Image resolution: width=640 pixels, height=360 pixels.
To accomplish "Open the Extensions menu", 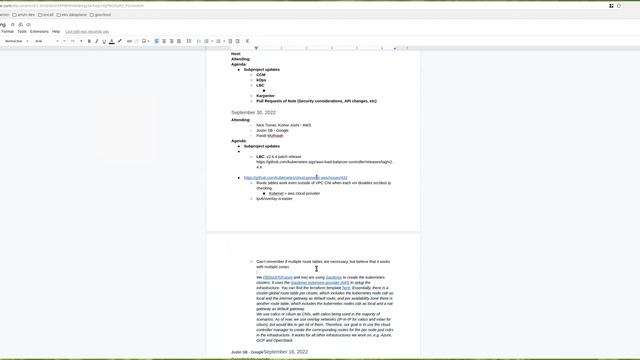I will click(39, 31).
